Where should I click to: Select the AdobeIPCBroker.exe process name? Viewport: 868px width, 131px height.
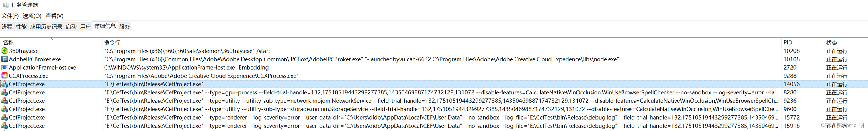coord(35,59)
